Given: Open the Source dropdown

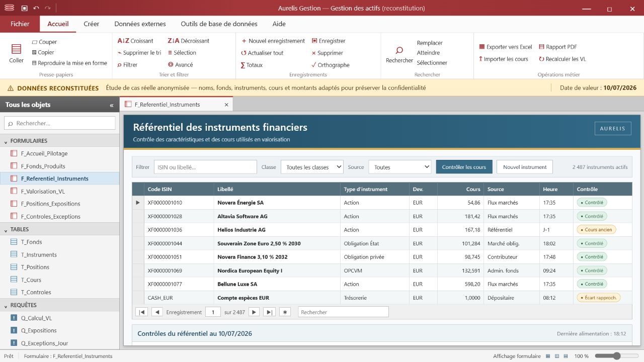Looking at the screenshot, I should pos(400,167).
